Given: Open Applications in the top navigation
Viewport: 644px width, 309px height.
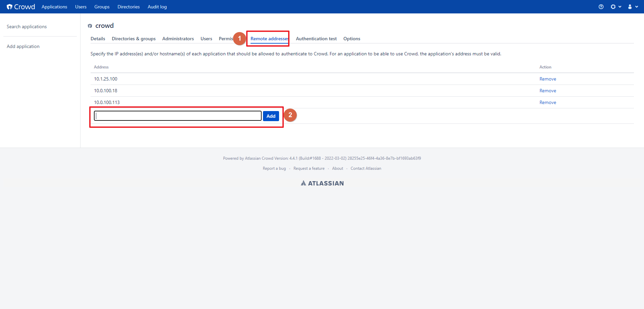Looking at the screenshot, I should 54,7.
